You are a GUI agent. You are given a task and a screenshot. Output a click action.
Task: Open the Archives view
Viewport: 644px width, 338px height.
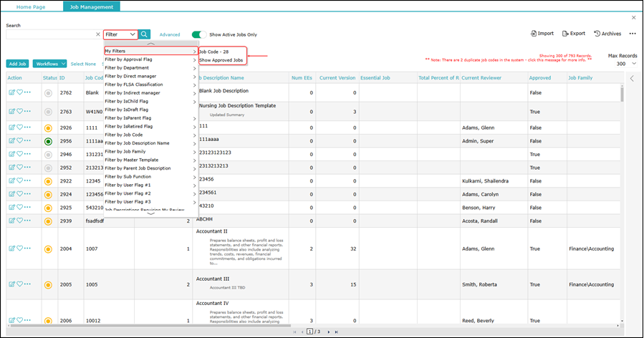coord(607,34)
